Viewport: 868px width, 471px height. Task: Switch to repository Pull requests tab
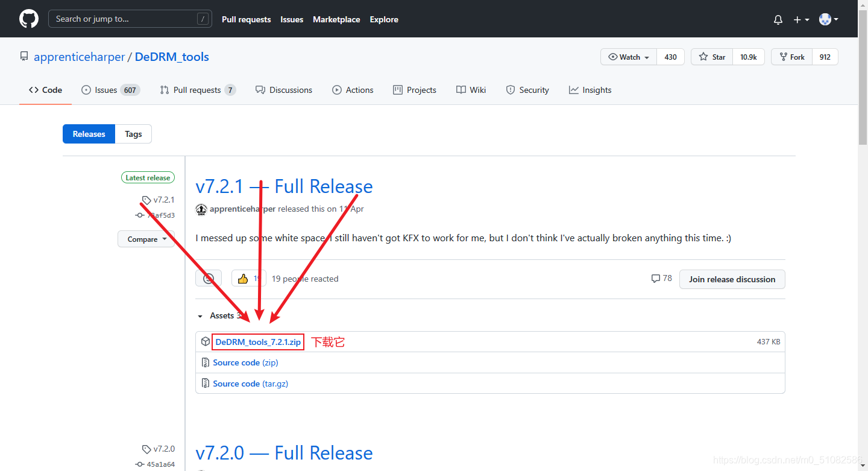197,90
